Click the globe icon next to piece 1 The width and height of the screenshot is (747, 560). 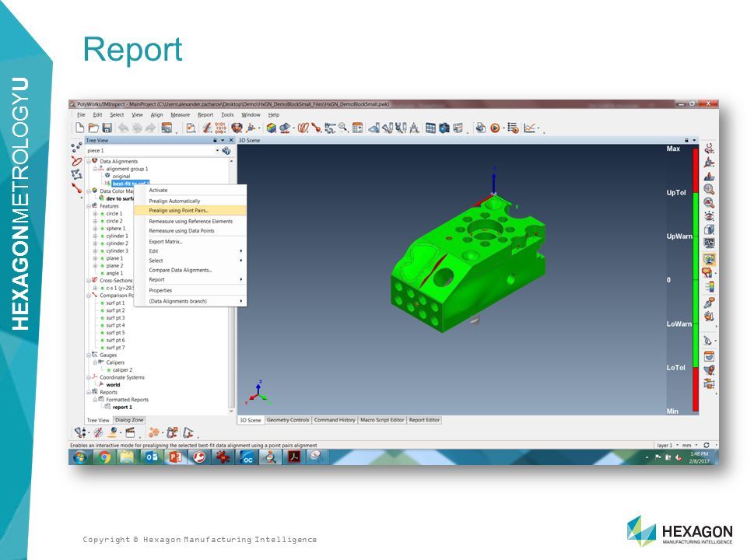pos(226,150)
